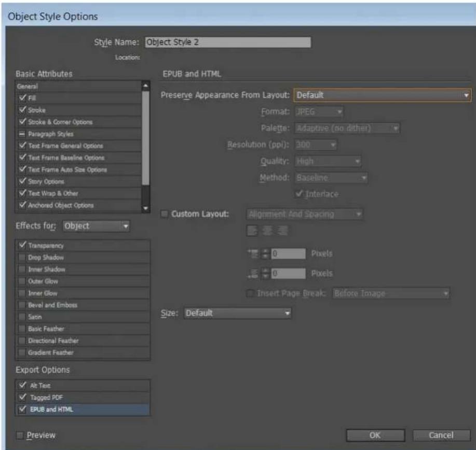Open Preserve Appearance From Layout dropdown

tap(382, 96)
